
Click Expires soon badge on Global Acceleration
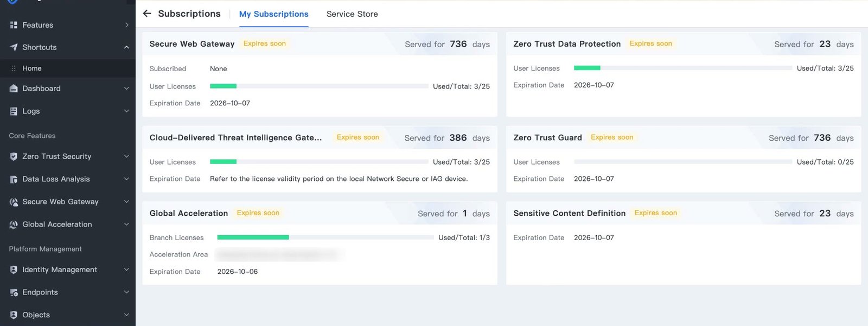coord(258,213)
